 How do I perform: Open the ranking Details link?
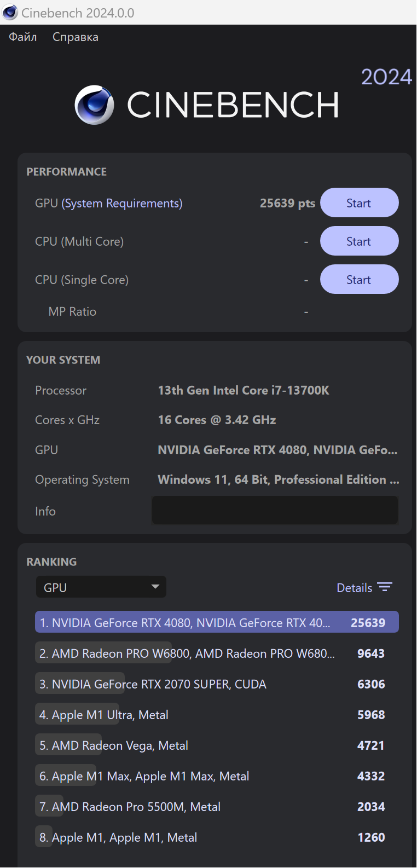(x=354, y=588)
